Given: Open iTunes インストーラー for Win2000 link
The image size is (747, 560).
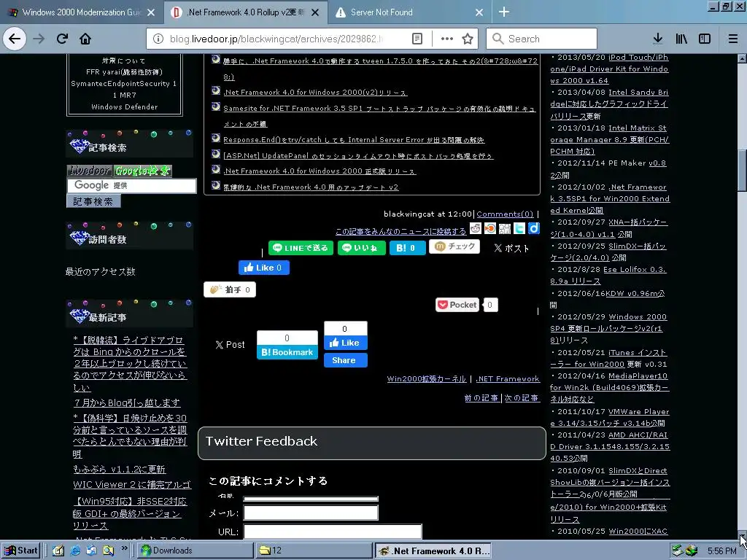Looking at the screenshot, I should pos(609,358).
